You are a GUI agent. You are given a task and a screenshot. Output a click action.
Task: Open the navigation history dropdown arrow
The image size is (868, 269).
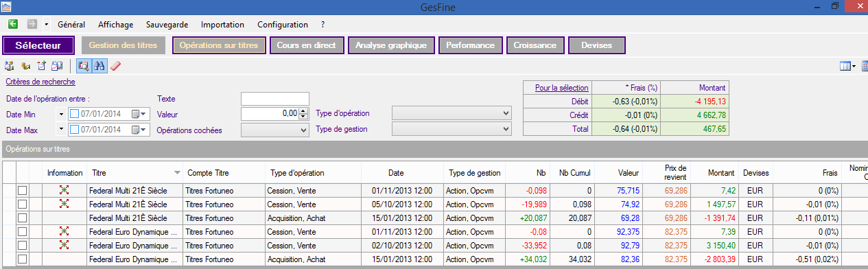[46, 24]
